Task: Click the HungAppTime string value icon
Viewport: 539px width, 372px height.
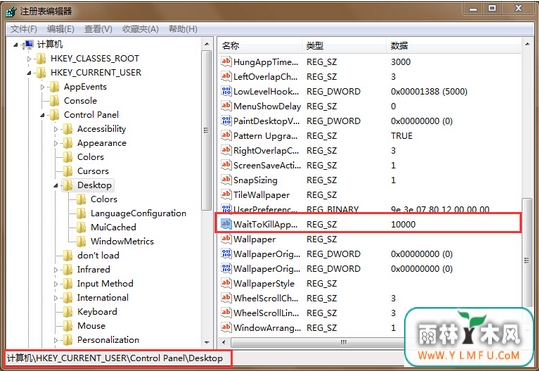Action: point(226,62)
